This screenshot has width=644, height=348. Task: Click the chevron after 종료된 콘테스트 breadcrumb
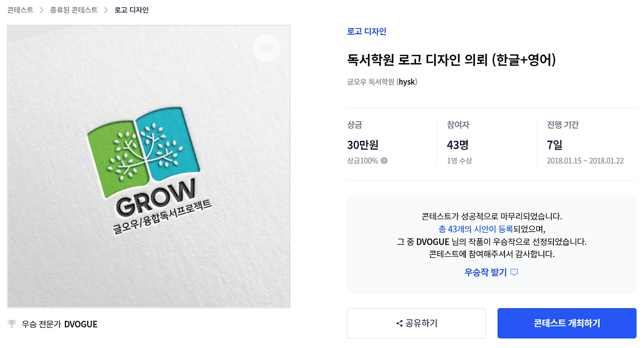point(106,10)
